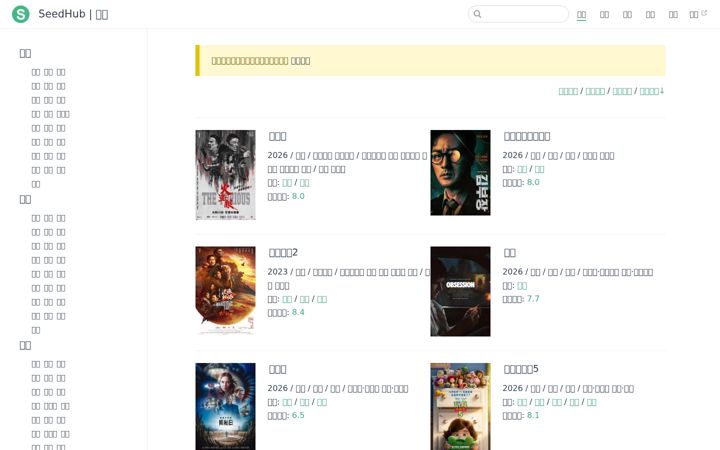Click the movie title ending in 5
The image size is (720, 450).
coord(521,369)
